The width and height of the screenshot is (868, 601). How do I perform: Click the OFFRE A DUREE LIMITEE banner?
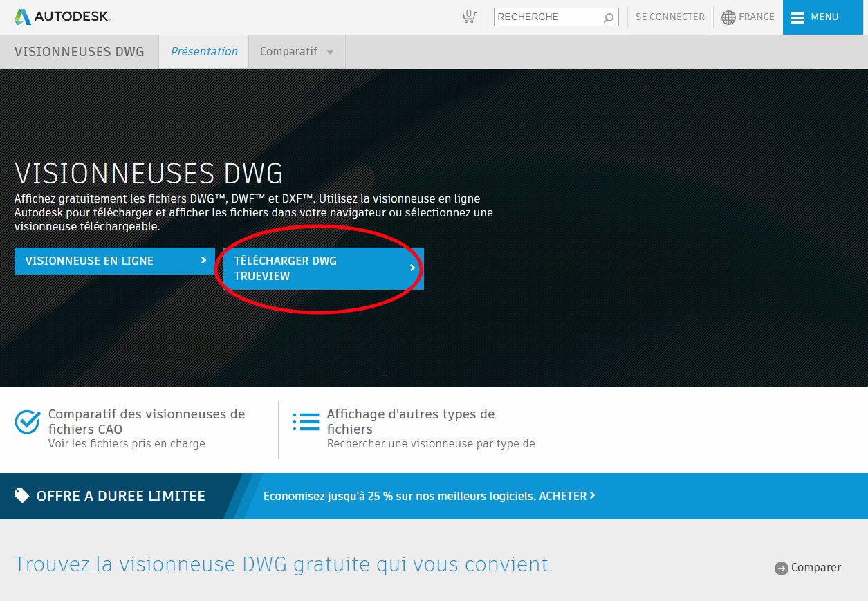tap(121, 496)
